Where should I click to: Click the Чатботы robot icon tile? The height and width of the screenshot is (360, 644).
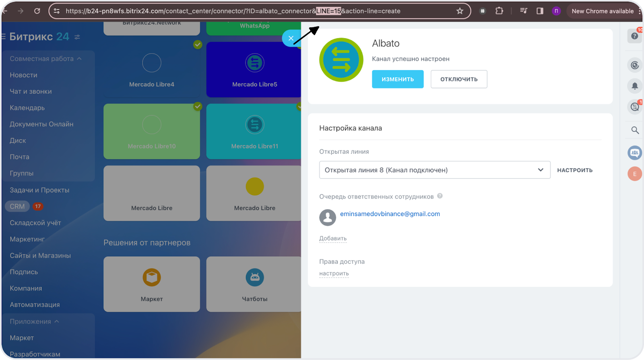pyautogui.click(x=254, y=284)
